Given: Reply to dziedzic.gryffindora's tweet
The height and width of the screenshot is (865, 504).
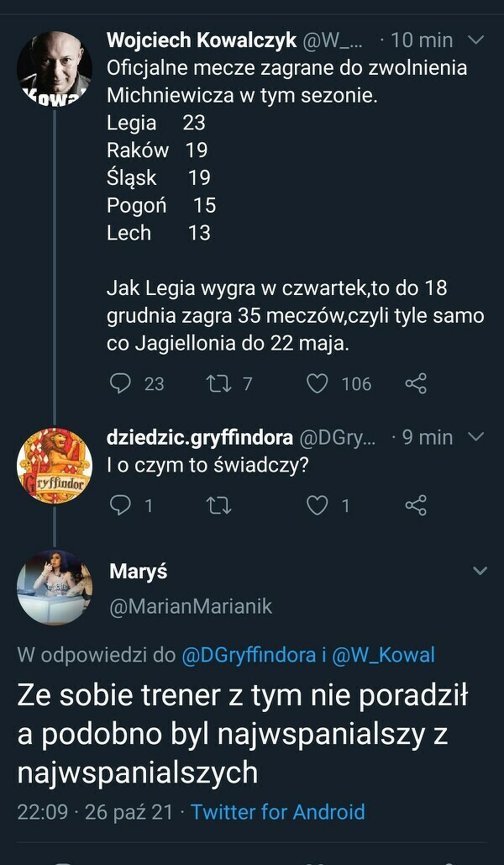Looking at the screenshot, I should tap(122, 505).
